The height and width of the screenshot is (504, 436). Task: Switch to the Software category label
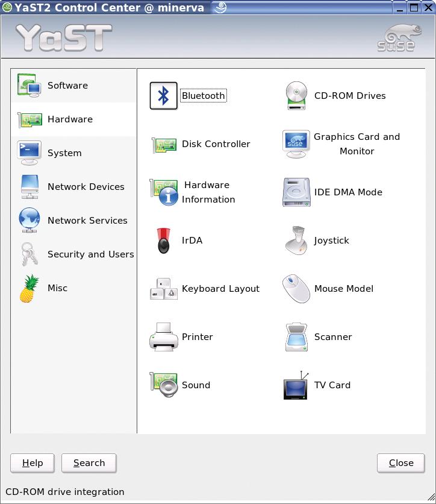67,86
